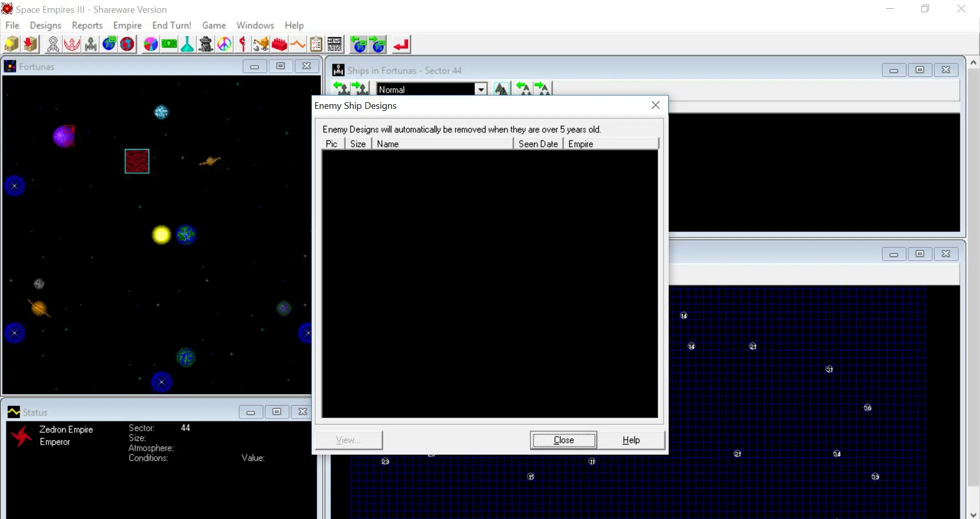Open research via the teal flask icon

pyautogui.click(x=187, y=44)
